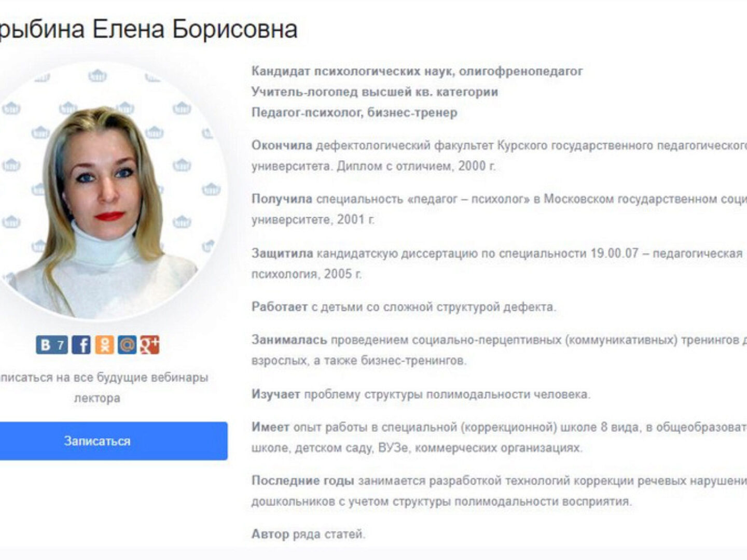The height and width of the screenshot is (560, 747).
Task: Share the page via Facebook icon
Action: coord(81,345)
